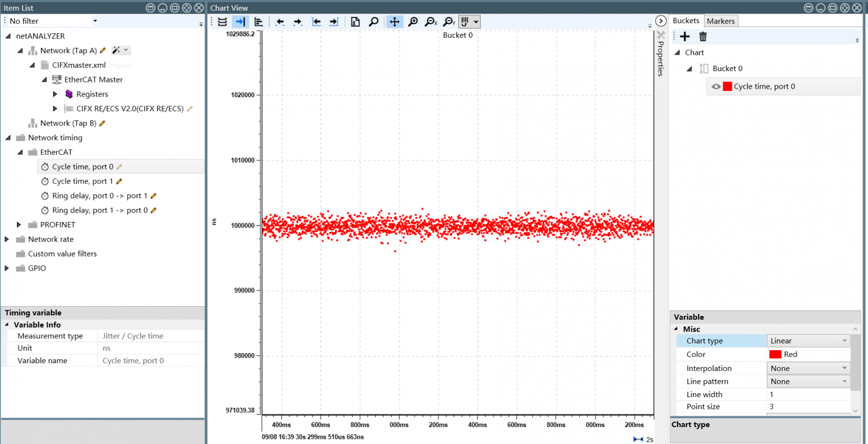
Task: Open the Interpolation dropdown
Action: coord(808,368)
